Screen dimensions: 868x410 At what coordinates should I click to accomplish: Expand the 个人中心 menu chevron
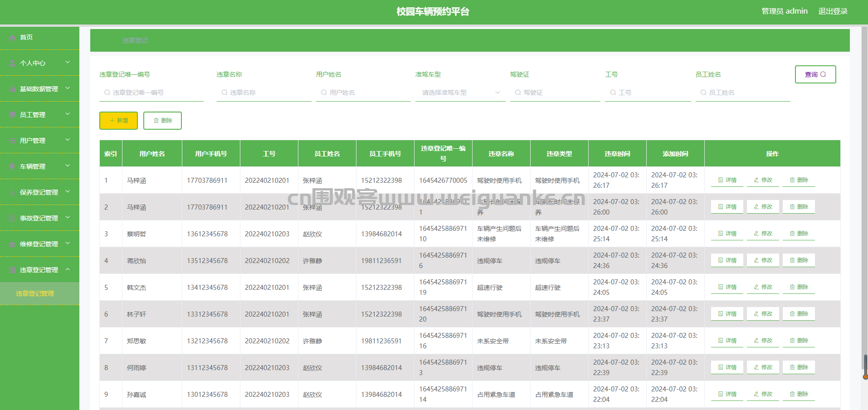click(68, 62)
